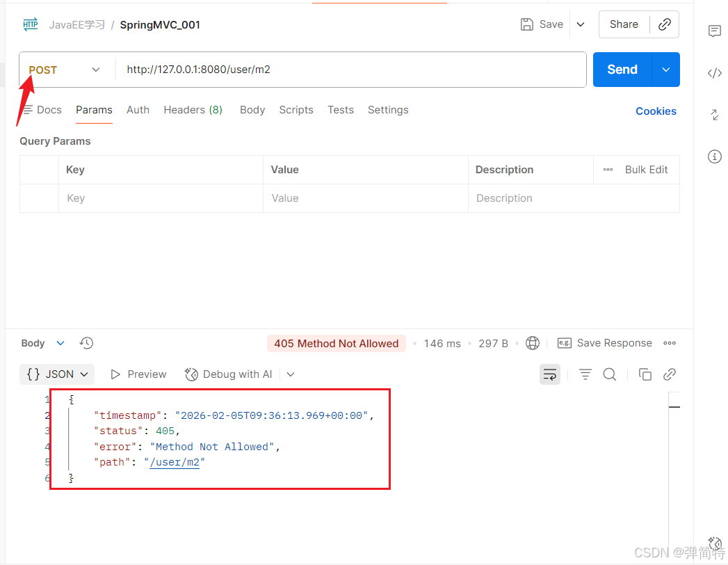The width and height of the screenshot is (728, 565).
Task: Click Save Response
Action: coord(614,343)
